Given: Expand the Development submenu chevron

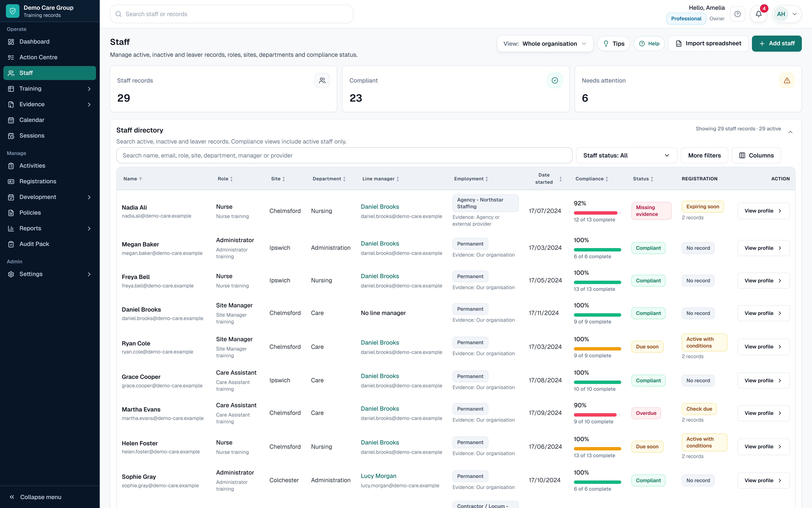Looking at the screenshot, I should (89, 197).
